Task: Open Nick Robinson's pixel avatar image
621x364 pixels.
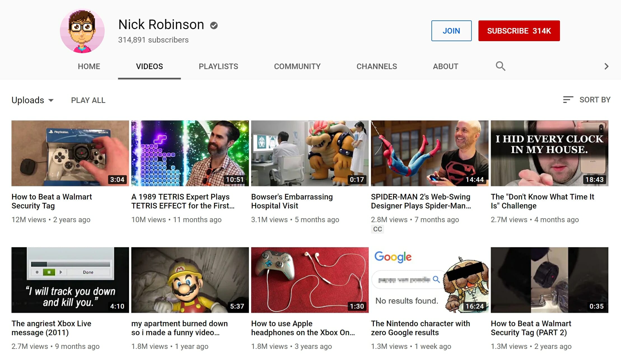Action: (x=82, y=31)
